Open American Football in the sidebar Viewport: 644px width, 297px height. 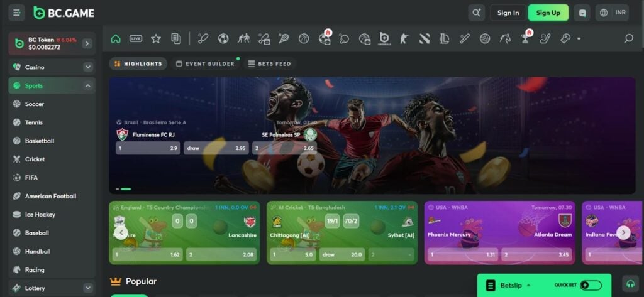(52, 196)
